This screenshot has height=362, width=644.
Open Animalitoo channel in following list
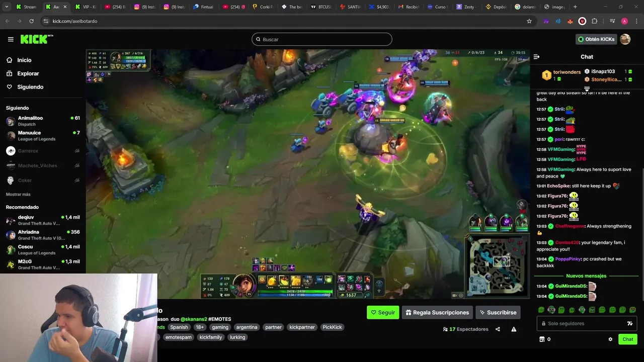(x=43, y=121)
